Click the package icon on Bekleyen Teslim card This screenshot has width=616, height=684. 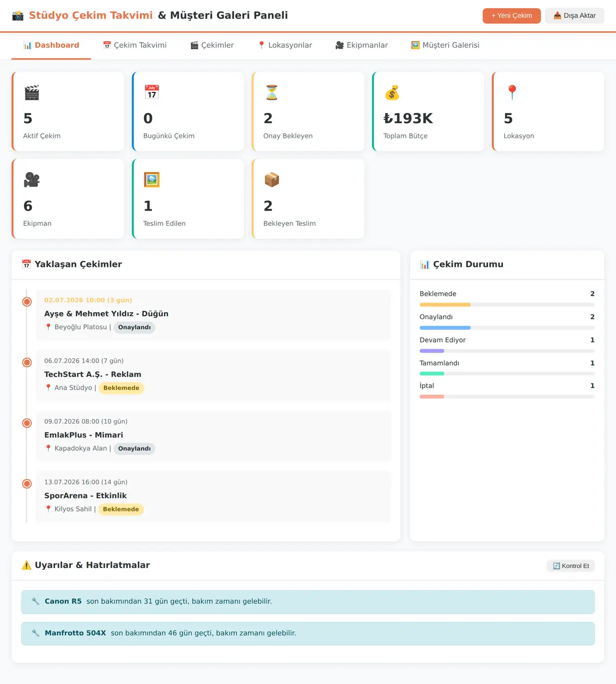pos(272,180)
